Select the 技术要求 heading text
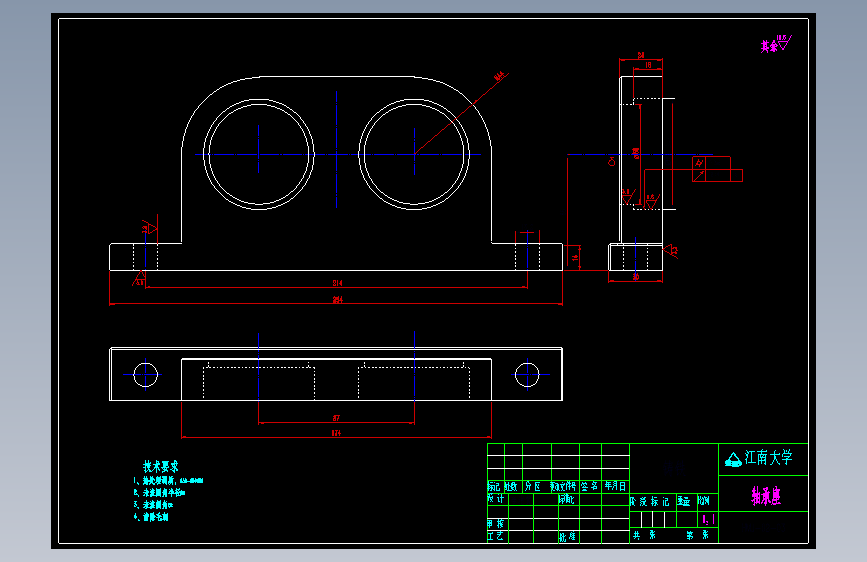The width and height of the screenshot is (867, 562). (x=160, y=466)
